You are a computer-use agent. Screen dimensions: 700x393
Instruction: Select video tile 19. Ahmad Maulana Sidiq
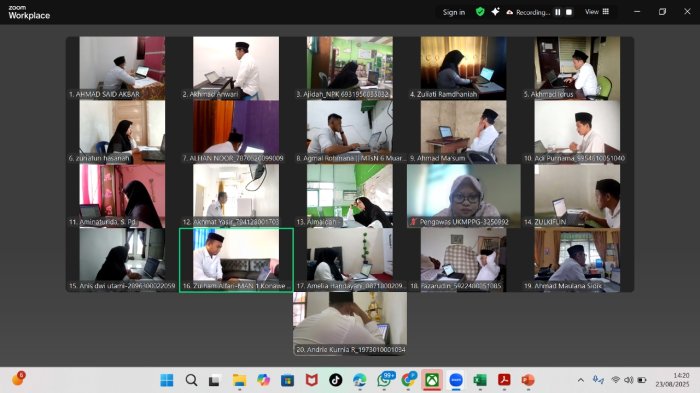click(x=577, y=259)
